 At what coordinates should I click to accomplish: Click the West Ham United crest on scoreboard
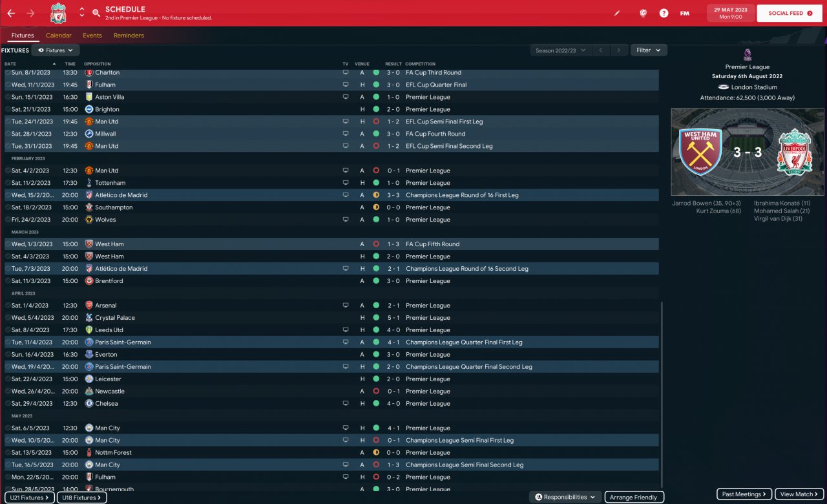click(x=700, y=152)
